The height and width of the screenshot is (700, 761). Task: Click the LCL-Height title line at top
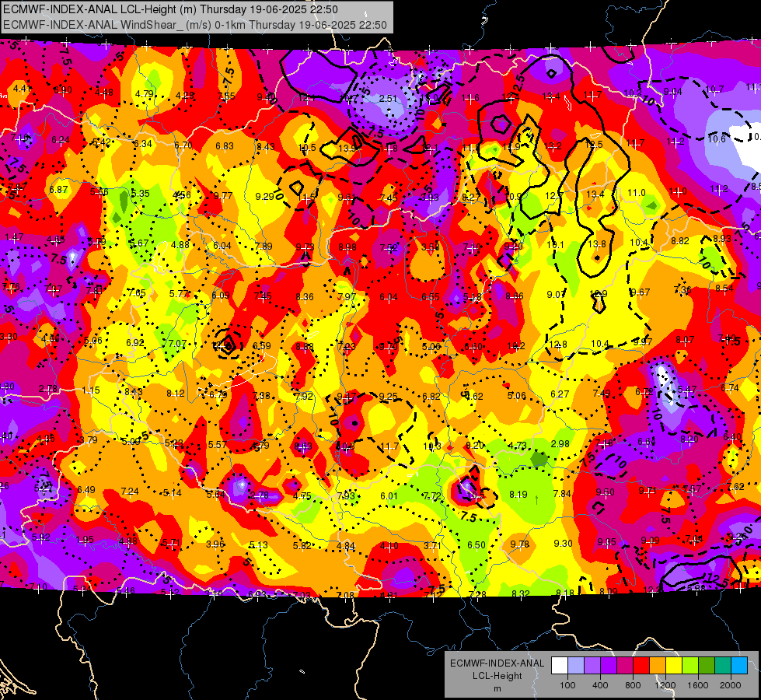pos(170,9)
